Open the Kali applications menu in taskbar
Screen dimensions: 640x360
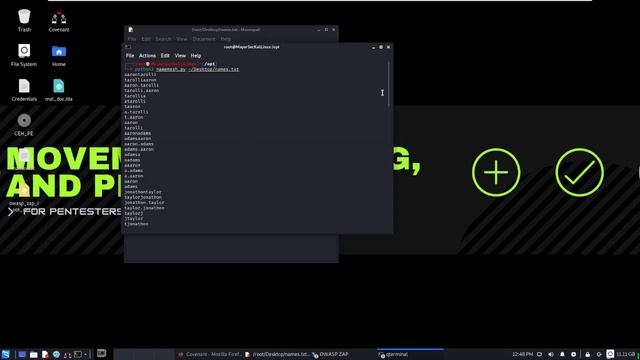click(x=6, y=354)
